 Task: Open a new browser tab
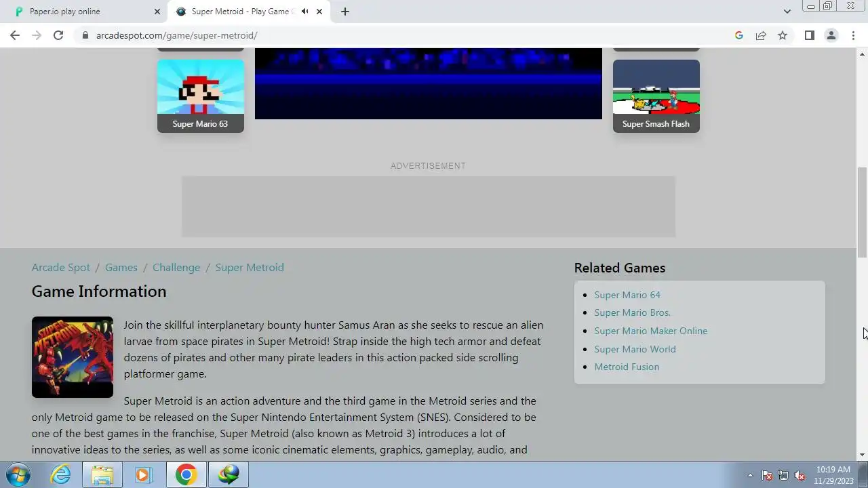point(345,12)
